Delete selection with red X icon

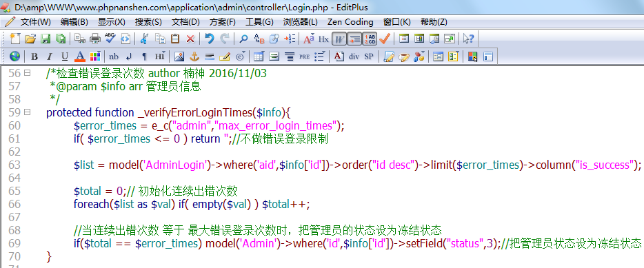[190, 39]
